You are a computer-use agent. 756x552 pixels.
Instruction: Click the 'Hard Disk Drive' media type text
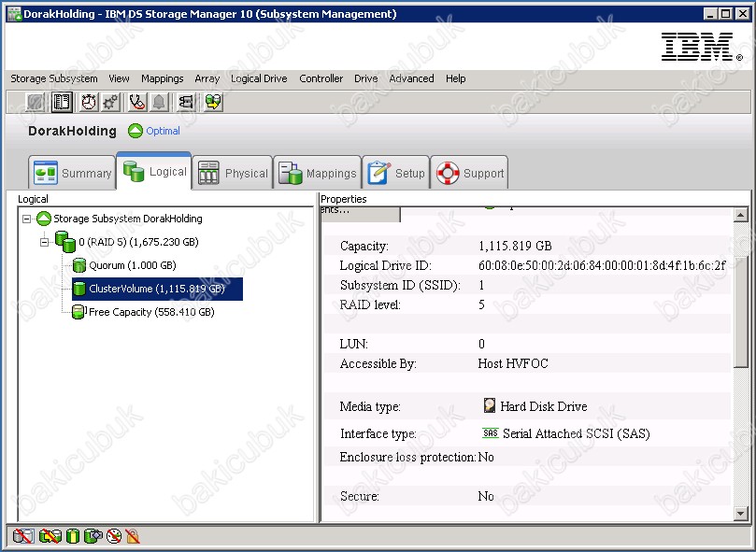coord(543,406)
